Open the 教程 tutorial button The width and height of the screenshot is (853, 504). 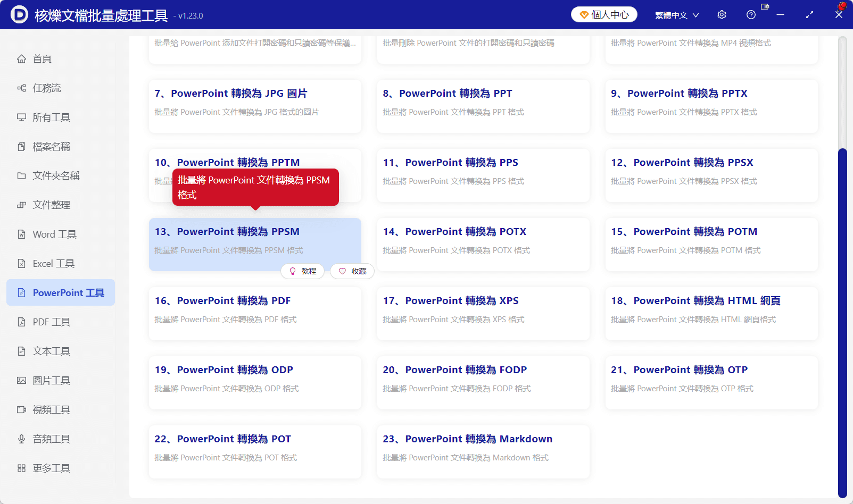(x=302, y=272)
